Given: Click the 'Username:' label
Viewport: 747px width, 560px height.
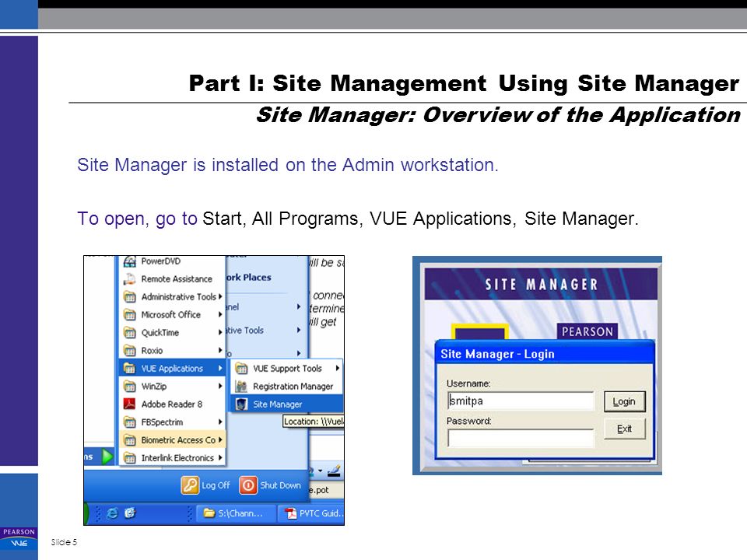Looking at the screenshot, I should tap(468, 383).
